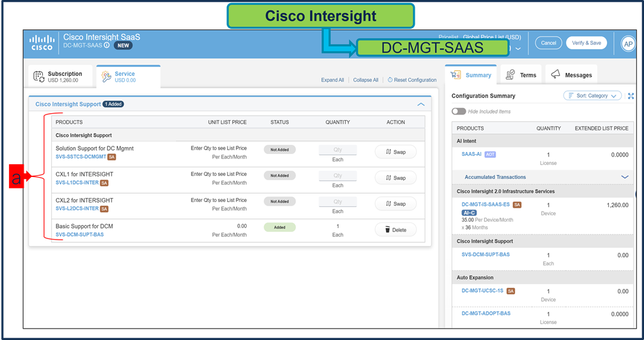Expand Configuration Summary to full screen
Viewport: 644px width, 340px height.
point(631,96)
